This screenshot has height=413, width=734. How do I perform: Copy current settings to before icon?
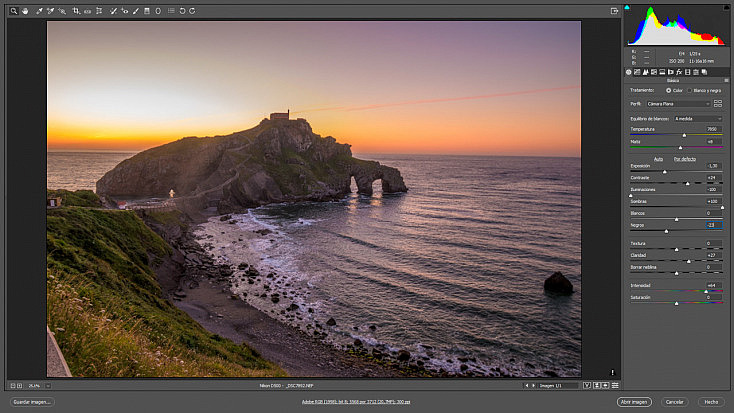pos(606,385)
